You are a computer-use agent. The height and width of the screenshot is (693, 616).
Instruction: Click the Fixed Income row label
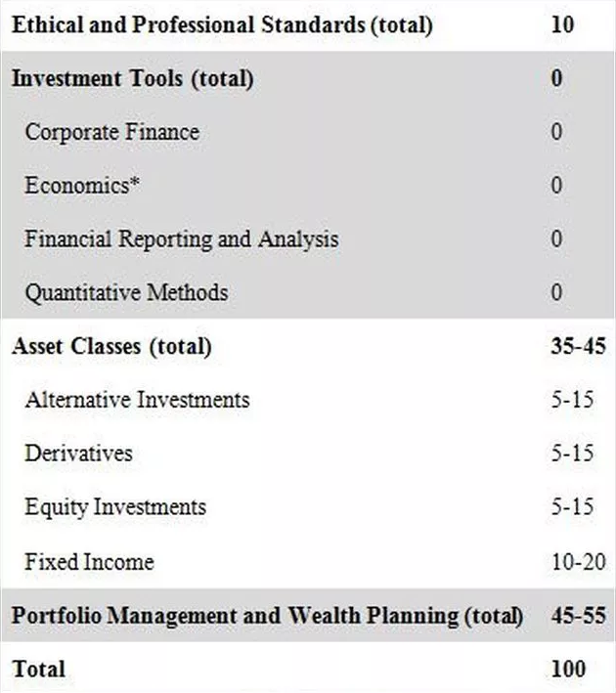89,562
